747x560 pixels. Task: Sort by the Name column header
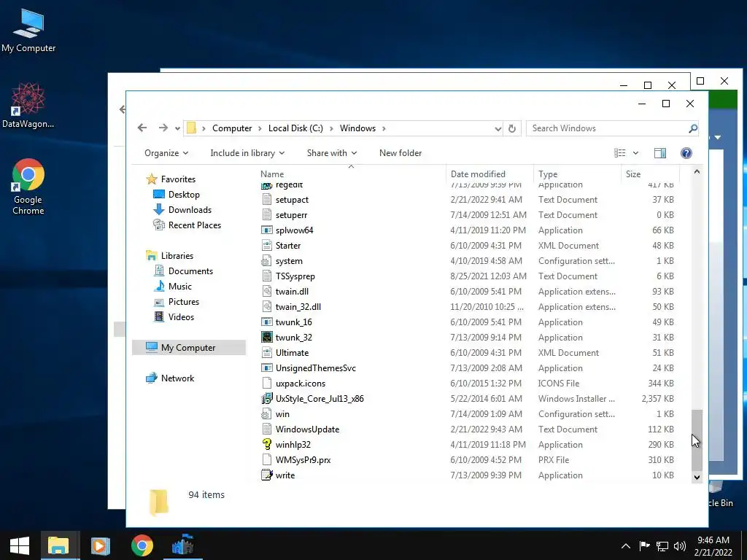click(x=351, y=174)
